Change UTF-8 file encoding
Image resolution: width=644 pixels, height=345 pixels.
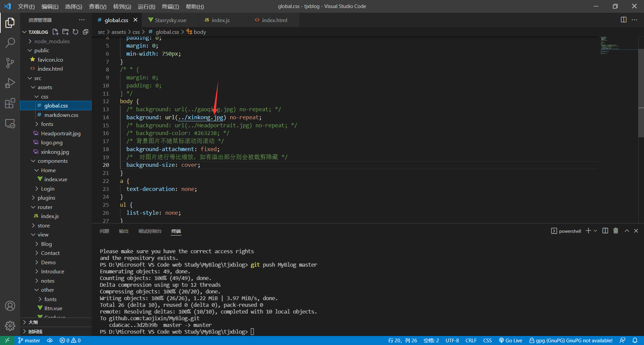point(452,340)
